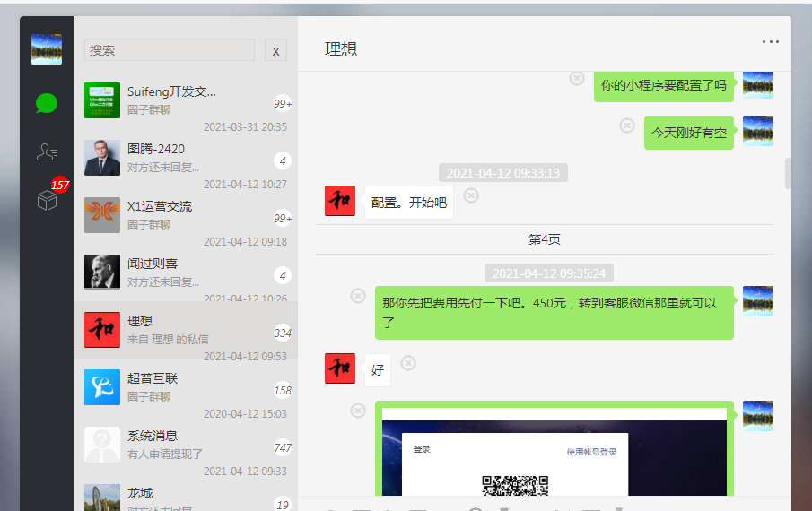Clear search with the x button
812x511 pixels.
[275, 50]
